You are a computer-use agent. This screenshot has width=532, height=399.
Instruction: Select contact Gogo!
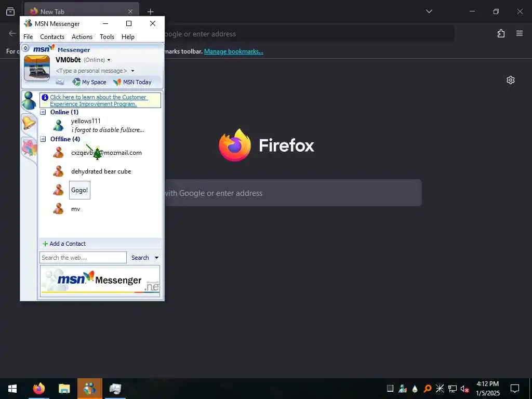tap(79, 190)
